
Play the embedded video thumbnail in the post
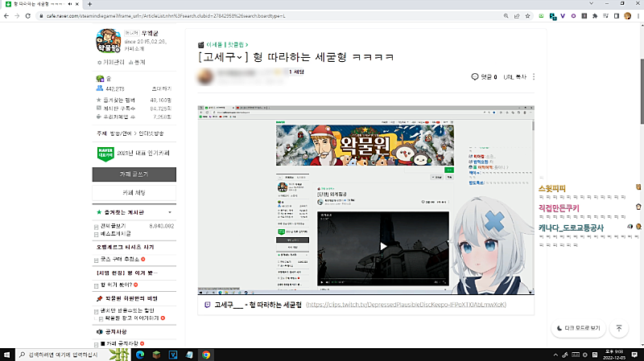(383, 246)
